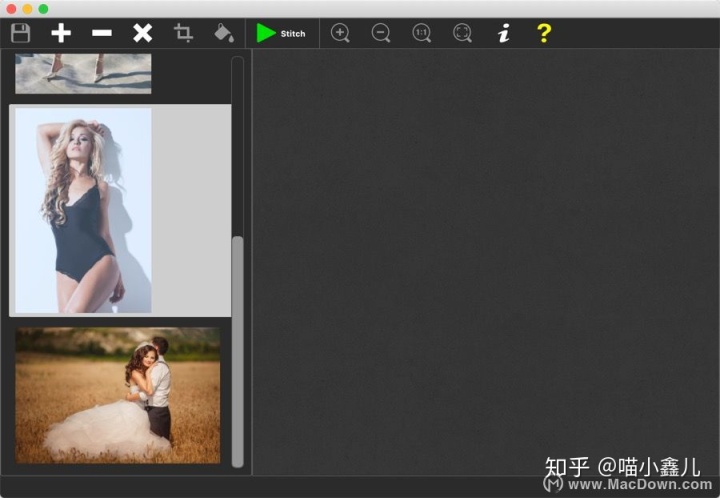Click the thumbnail list scrollbar handle
720x498 pixels.
coord(237,352)
